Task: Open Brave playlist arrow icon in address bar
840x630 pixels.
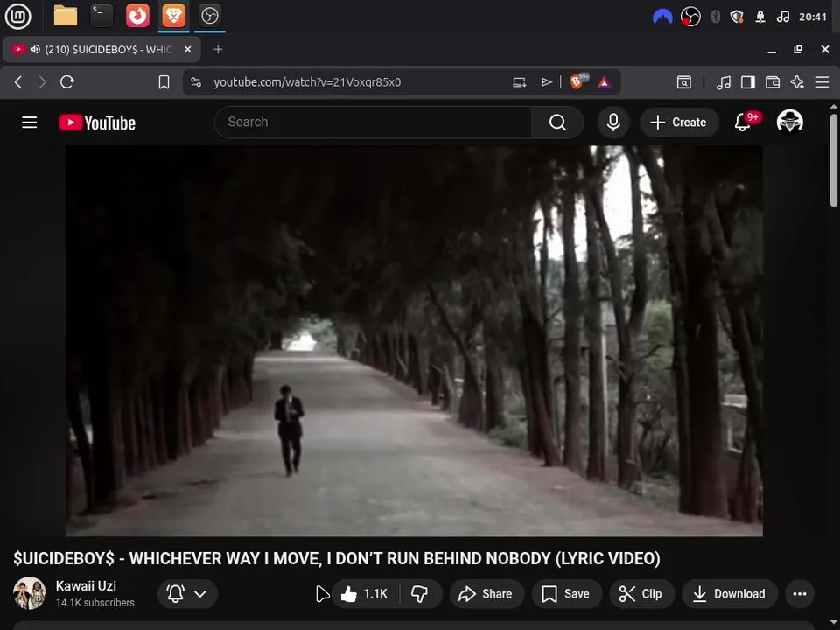Action: [x=546, y=82]
